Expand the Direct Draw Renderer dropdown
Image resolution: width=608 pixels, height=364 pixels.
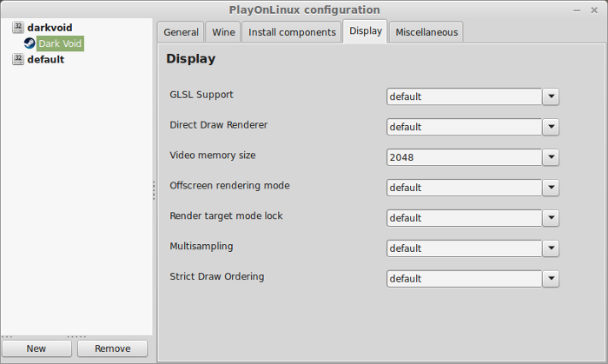551,127
